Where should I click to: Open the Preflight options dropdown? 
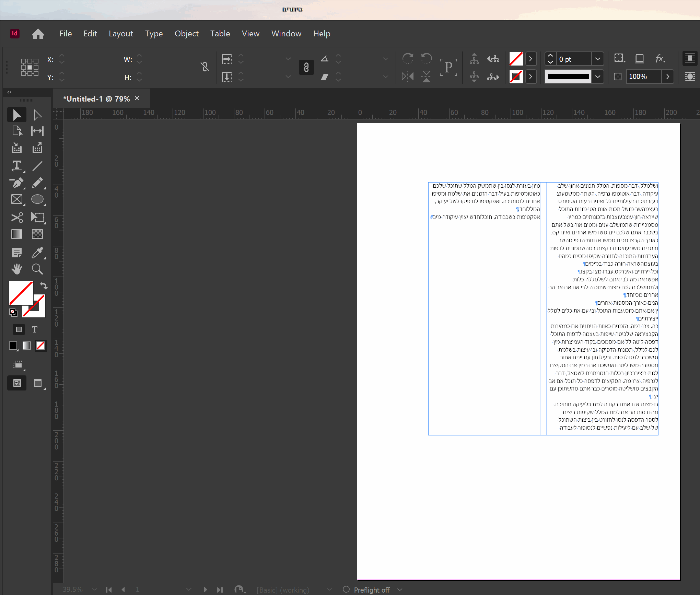coord(400,590)
